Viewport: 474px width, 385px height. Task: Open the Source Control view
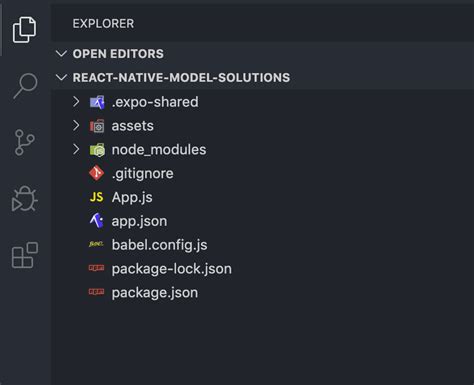coord(24,142)
